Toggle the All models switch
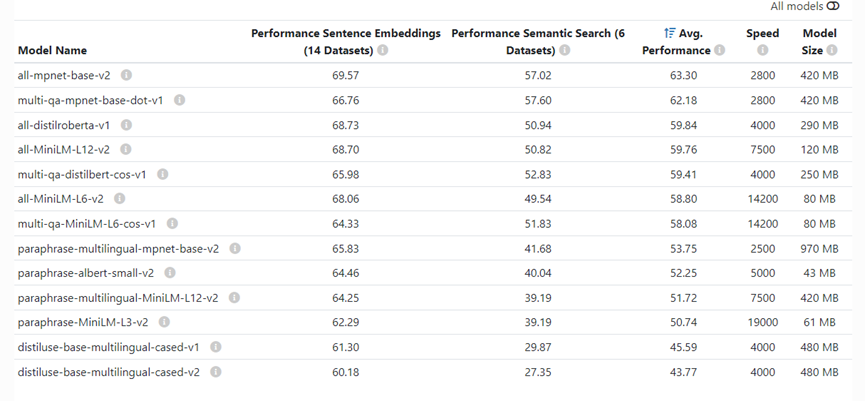Screen dimensions: 865x401 tap(833, 6)
